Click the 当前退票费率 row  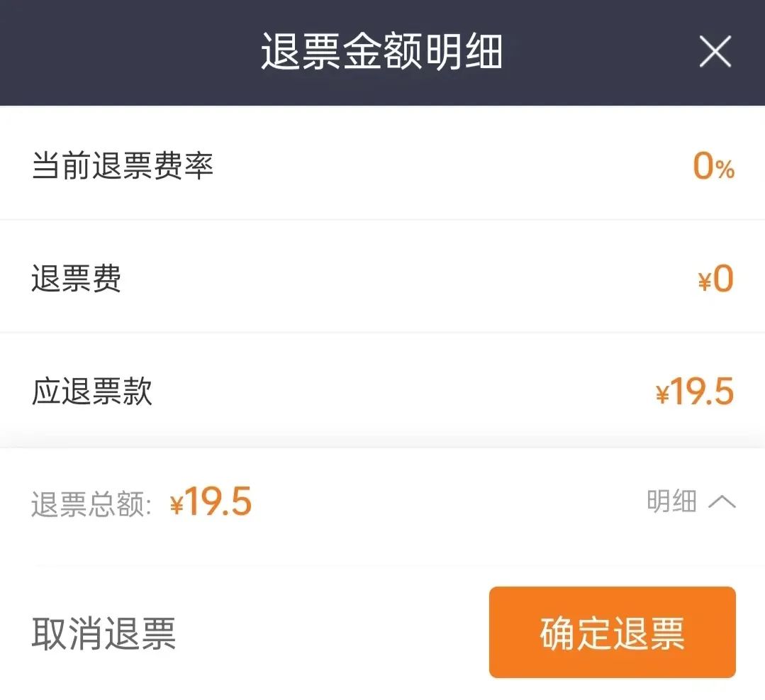[284, 165]
